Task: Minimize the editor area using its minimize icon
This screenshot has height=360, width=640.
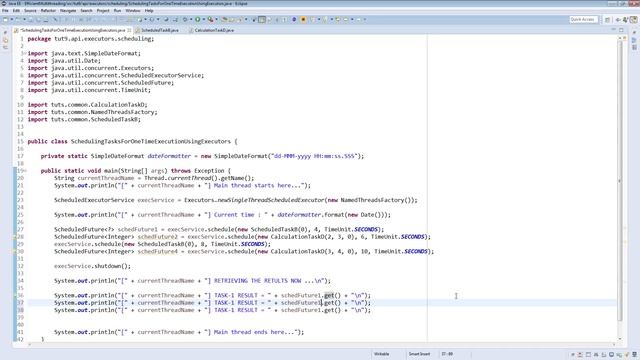Action: point(613,29)
